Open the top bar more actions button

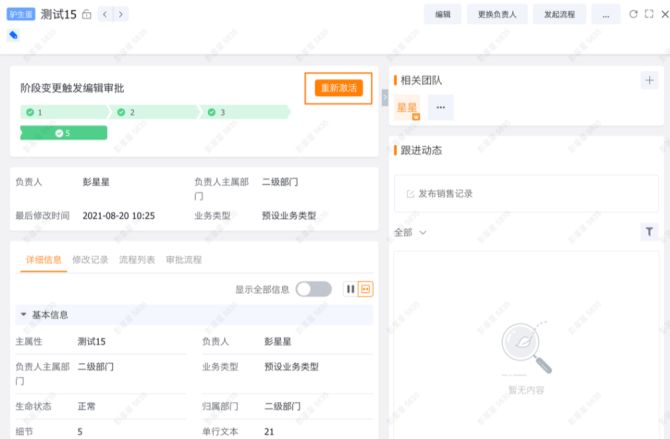point(605,15)
